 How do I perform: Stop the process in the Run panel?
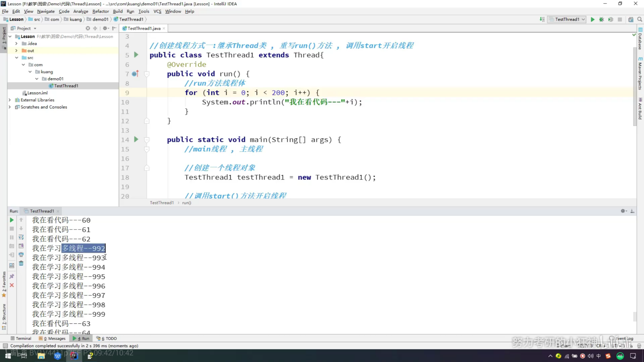pyautogui.click(x=12, y=229)
